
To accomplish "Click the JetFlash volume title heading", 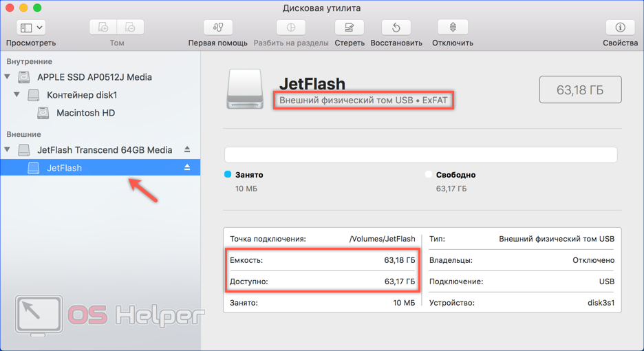I will (x=312, y=84).
